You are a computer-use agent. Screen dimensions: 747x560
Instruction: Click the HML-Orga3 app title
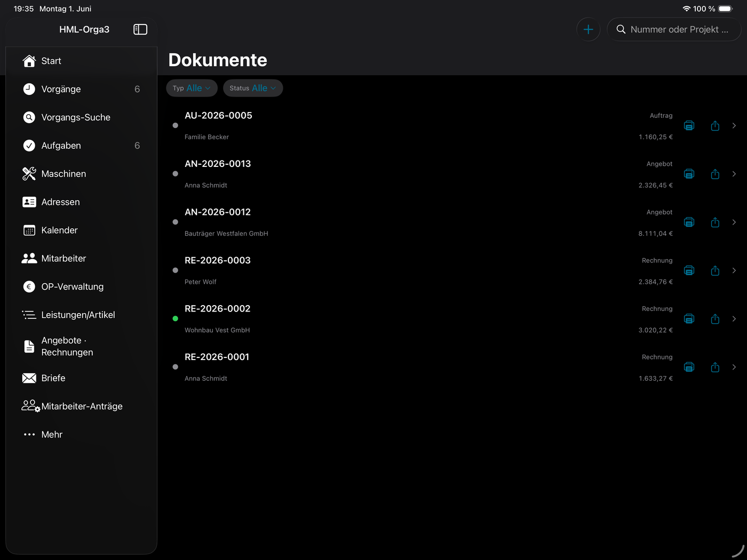point(84,29)
